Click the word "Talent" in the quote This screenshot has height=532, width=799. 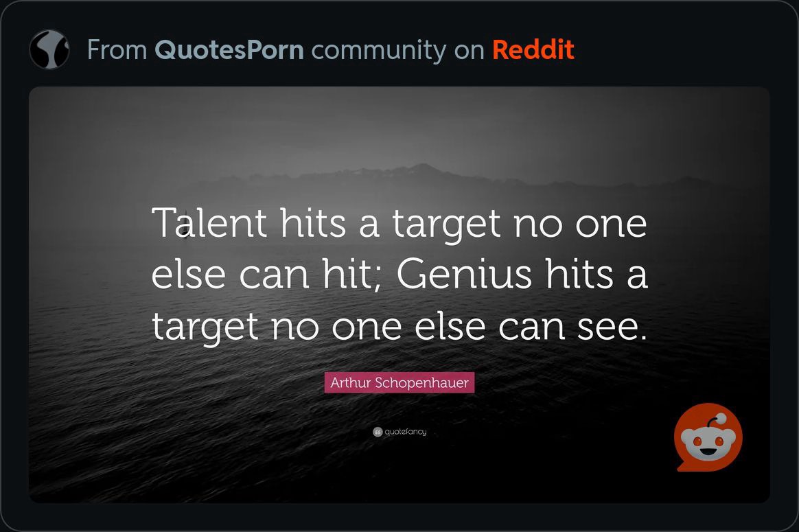(x=209, y=223)
